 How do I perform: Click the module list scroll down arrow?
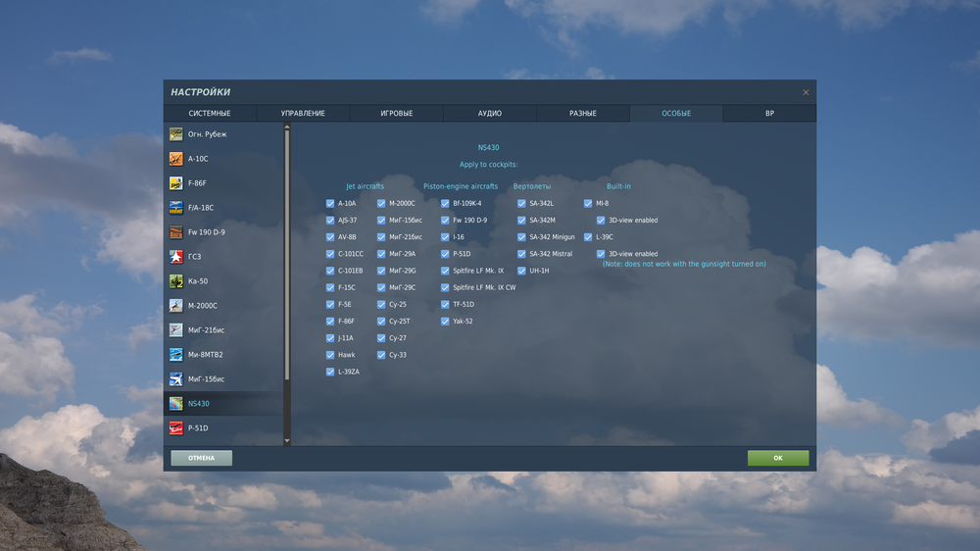pos(287,441)
